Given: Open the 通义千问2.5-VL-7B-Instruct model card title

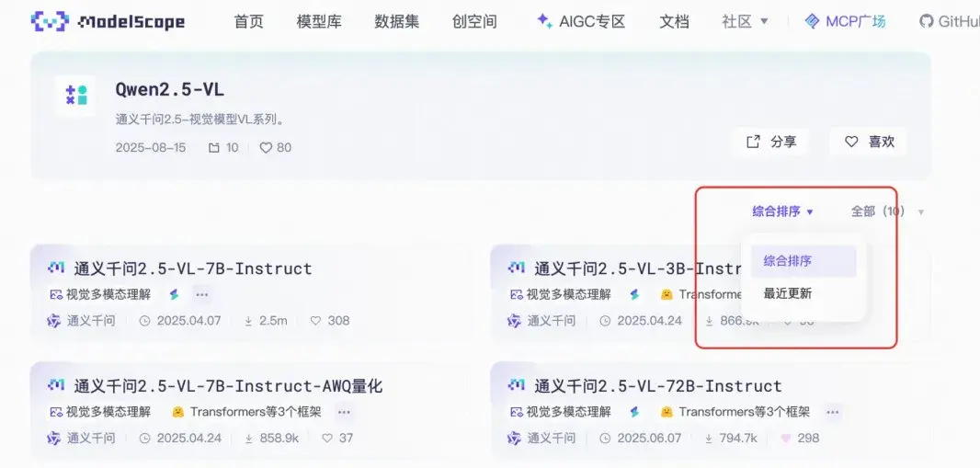Looking at the screenshot, I should point(193,268).
